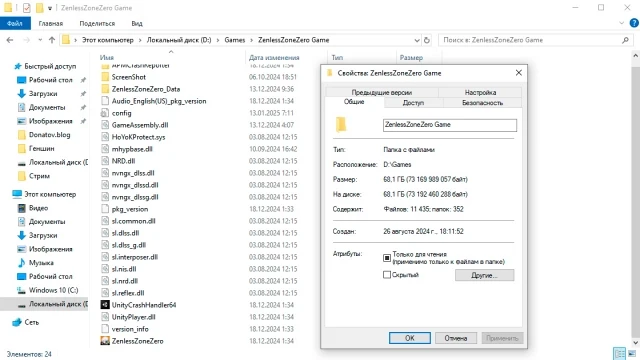Switch to Предыдущие версии tab

[x=382, y=92]
